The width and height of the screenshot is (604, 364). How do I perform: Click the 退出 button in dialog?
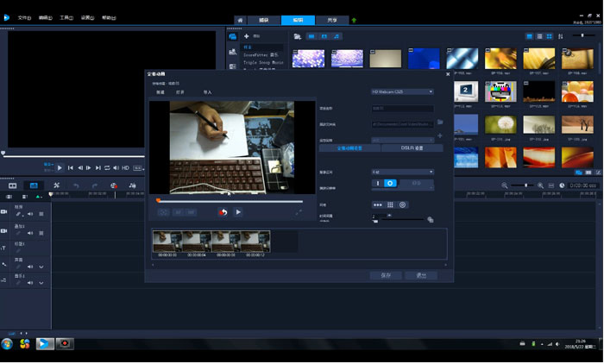point(420,275)
